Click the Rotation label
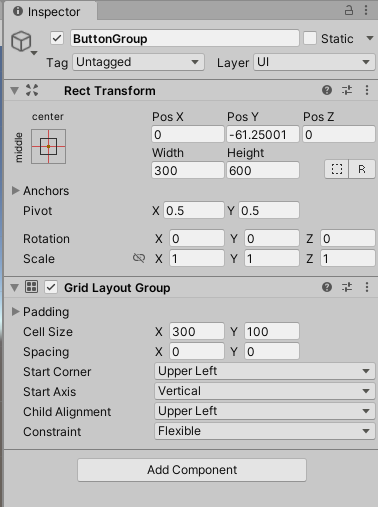The height and width of the screenshot is (507, 378). [x=46, y=239]
